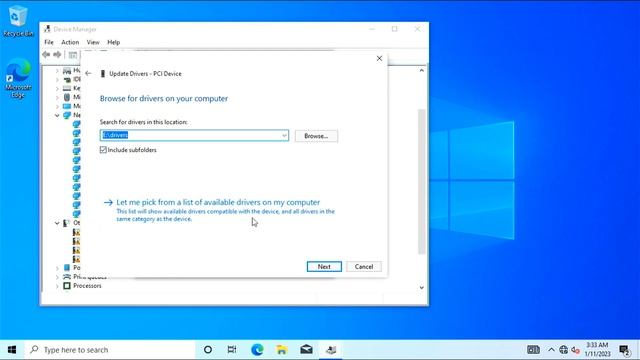
Task: Select Processors label in device tree
Action: [x=87, y=286]
